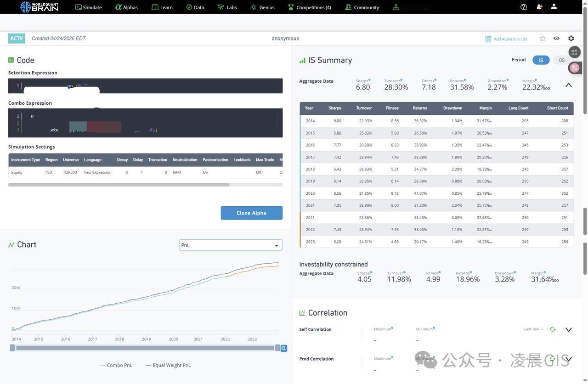Click the Clone Alpha button
The width and height of the screenshot is (588, 384).
tap(251, 213)
